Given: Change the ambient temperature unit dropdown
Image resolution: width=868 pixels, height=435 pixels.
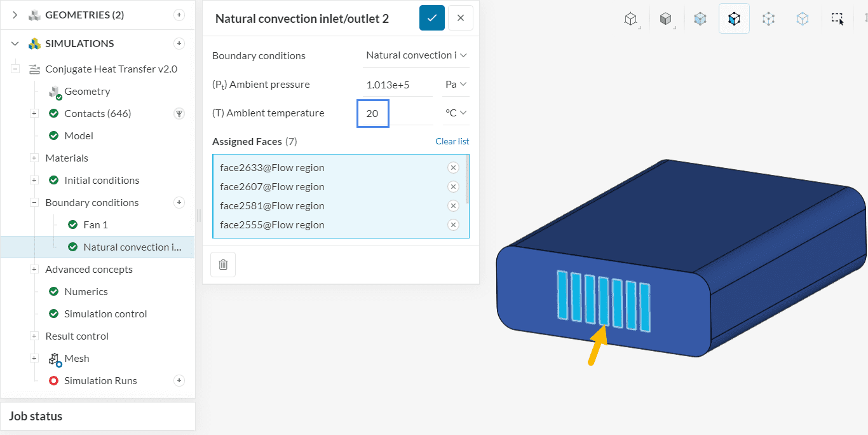Looking at the screenshot, I should pyautogui.click(x=456, y=113).
